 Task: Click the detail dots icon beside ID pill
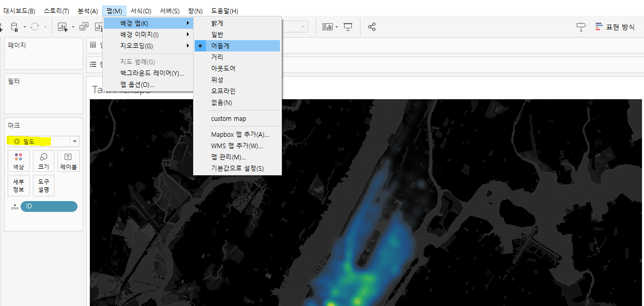14,207
